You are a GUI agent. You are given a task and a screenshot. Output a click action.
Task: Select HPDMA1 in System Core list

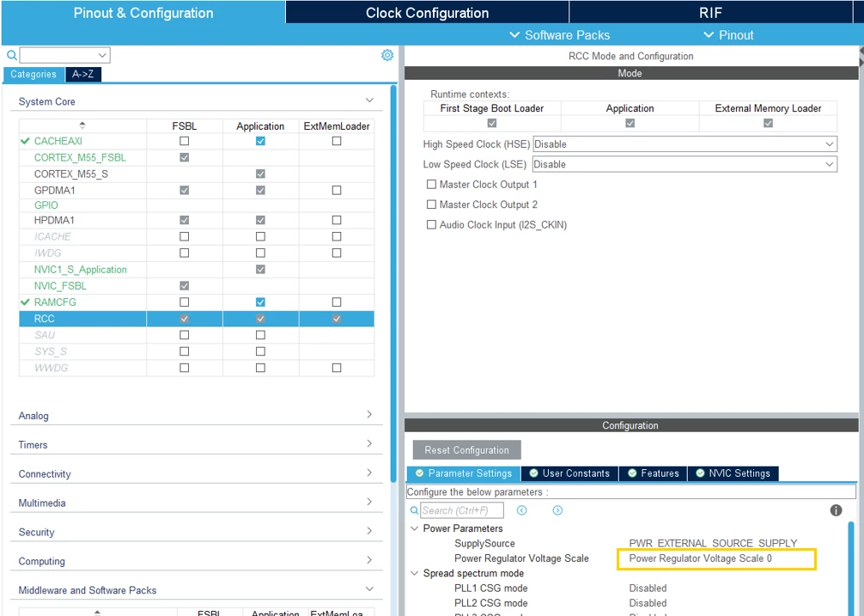click(54, 220)
